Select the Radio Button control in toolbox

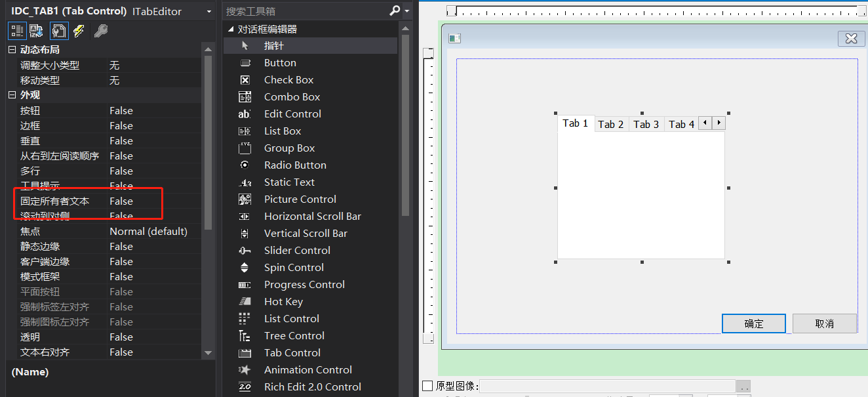[x=295, y=165]
